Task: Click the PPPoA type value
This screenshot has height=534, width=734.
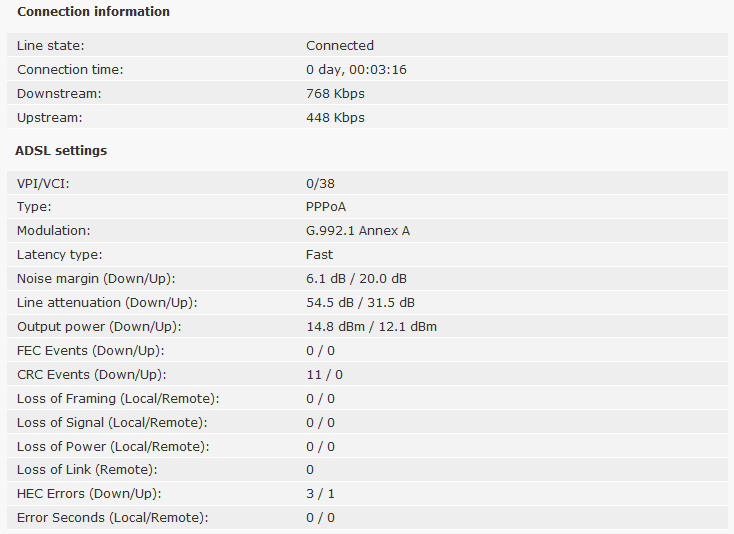Action: (326, 207)
